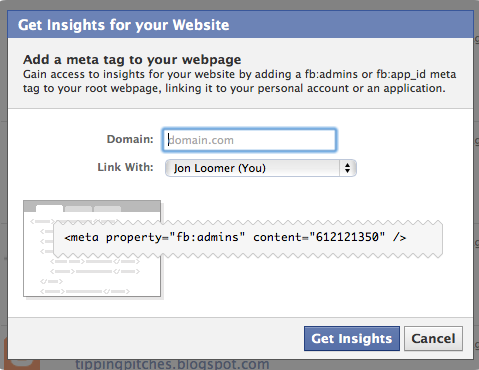Image resolution: width=479 pixels, height=370 pixels.
Task: Click the orange icon behind the dialog corner
Action: 22,365
